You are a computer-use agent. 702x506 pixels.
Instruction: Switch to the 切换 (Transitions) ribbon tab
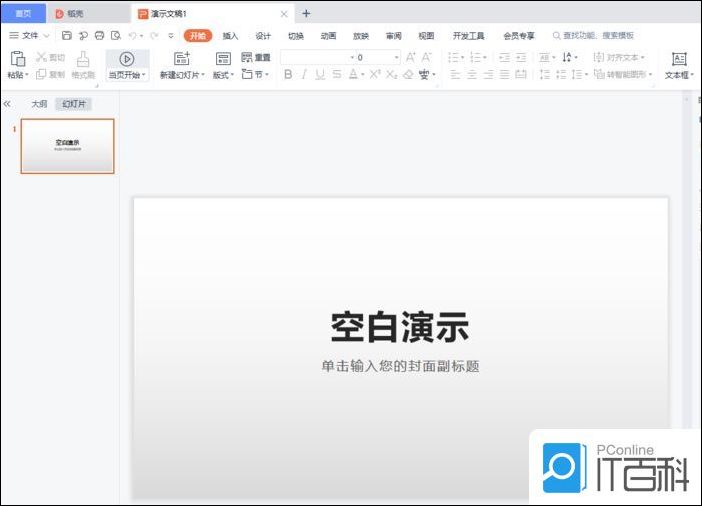295,36
